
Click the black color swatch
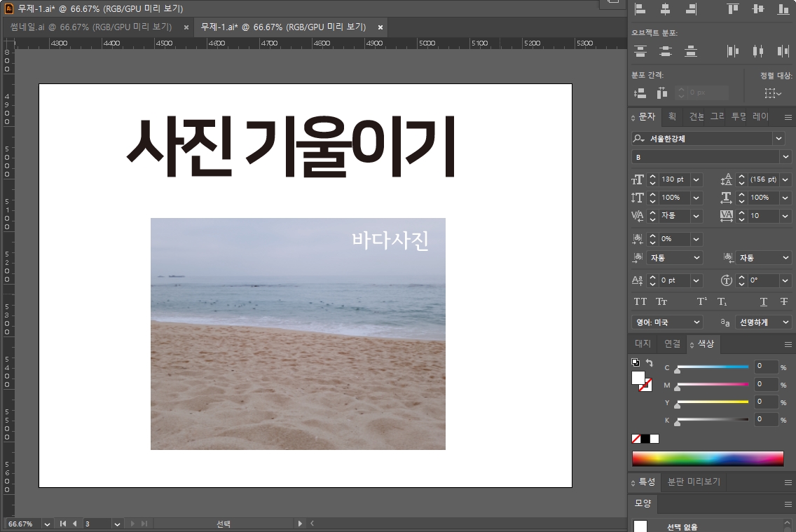[645, 439]
